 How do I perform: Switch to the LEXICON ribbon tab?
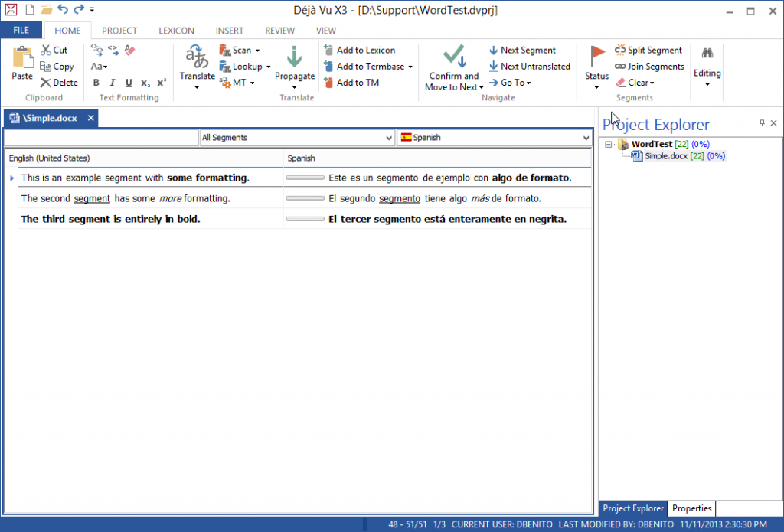(177, 31)
